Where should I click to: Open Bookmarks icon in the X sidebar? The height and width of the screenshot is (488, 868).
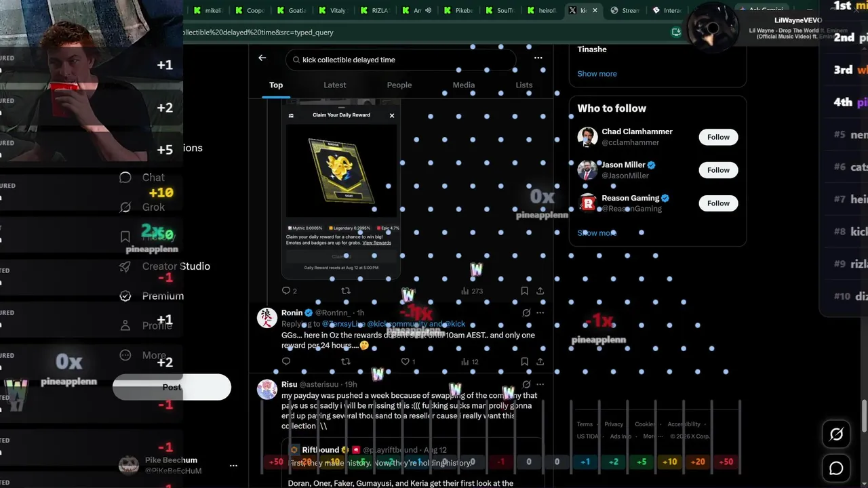click(125, 237)
